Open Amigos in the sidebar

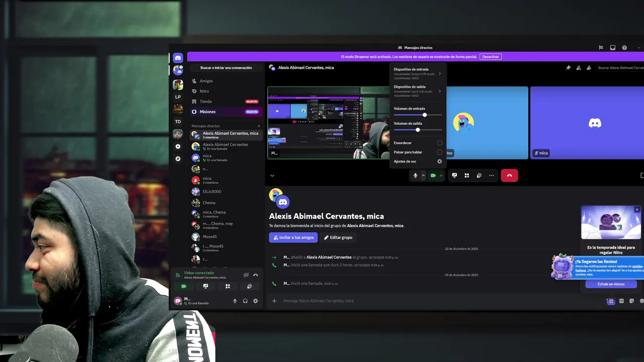coord(226,81)
